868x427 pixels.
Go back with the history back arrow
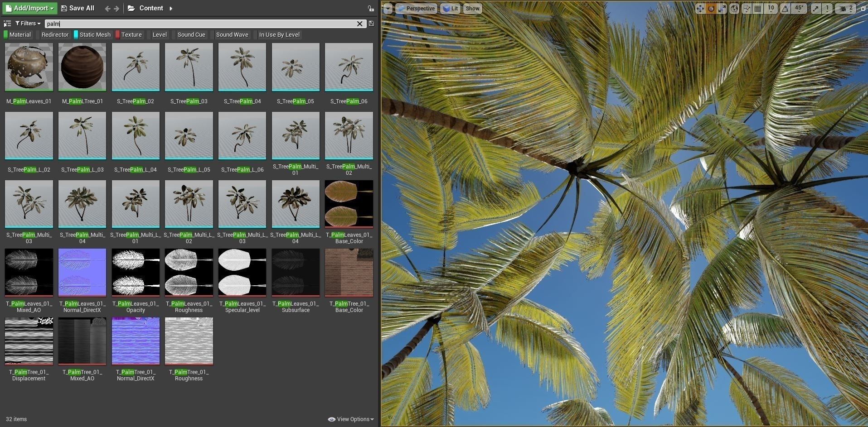coord(107,8)
